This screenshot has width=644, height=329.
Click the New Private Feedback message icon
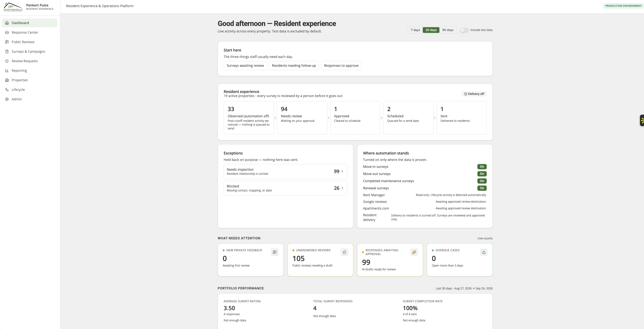pos(274,252)
